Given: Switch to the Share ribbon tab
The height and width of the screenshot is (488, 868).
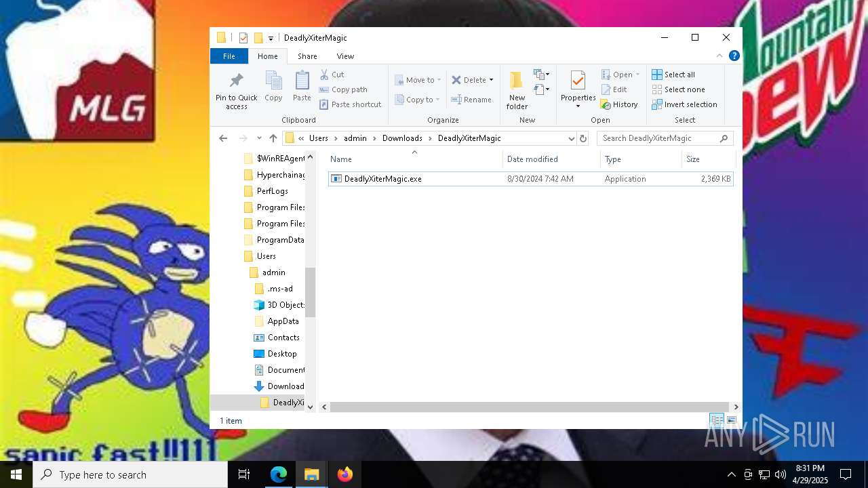Looking at the screenshot, I should tap(307, 56).
